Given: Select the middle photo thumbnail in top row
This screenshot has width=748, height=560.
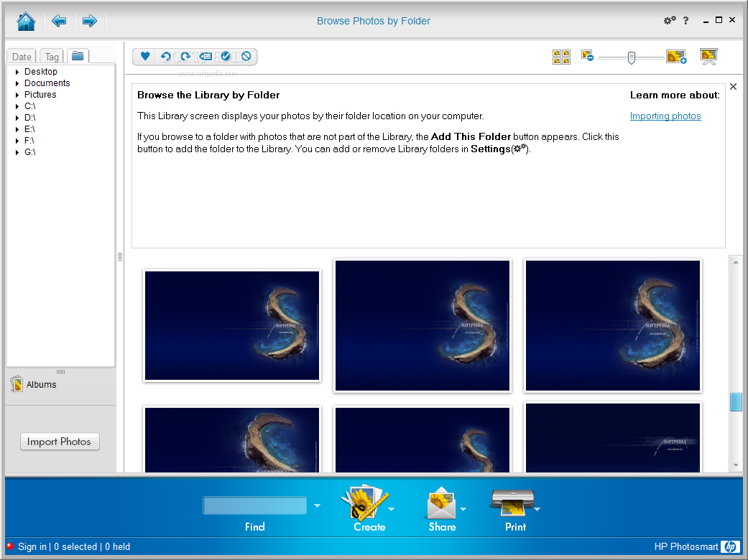Looking at the screenshot, I should coord(423,325).
